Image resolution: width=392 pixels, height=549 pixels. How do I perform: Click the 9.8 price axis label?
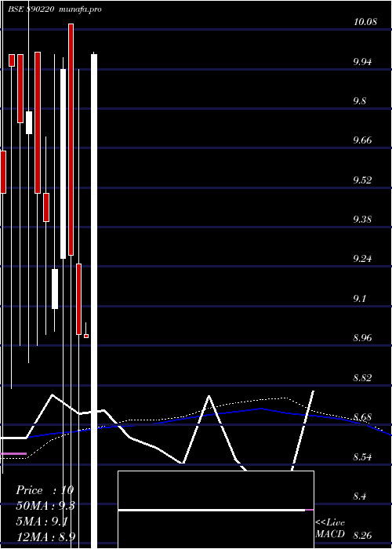coord(360,101)
